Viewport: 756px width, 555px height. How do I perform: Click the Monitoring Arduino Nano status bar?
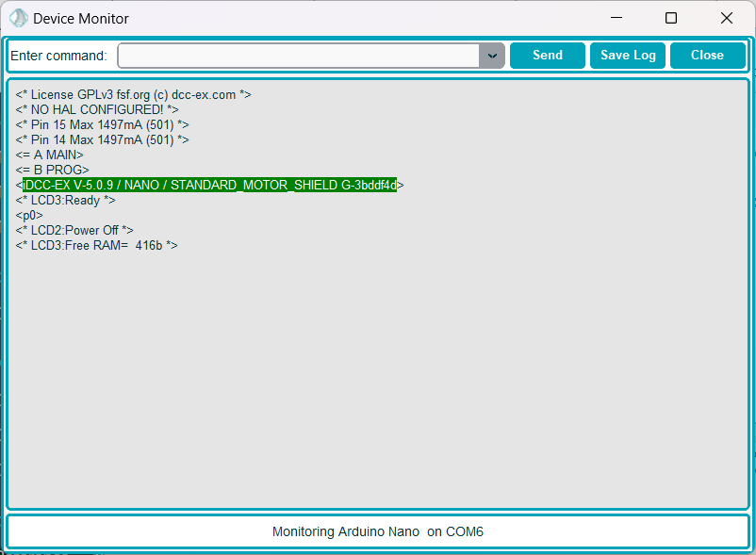tap(378, 532)
